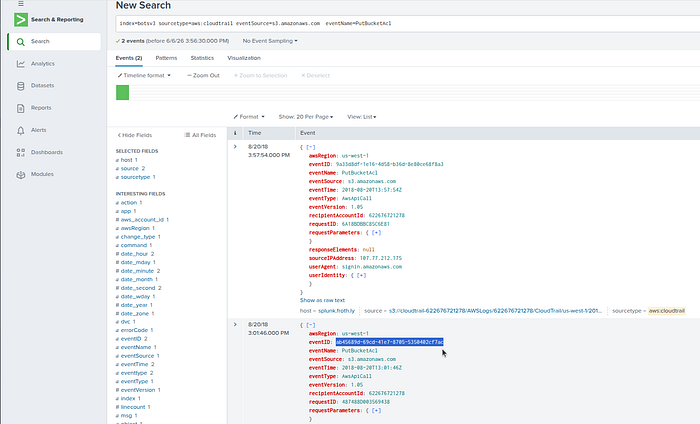
Task: Expand userIdentity in first event
Action: click(362, 275)
